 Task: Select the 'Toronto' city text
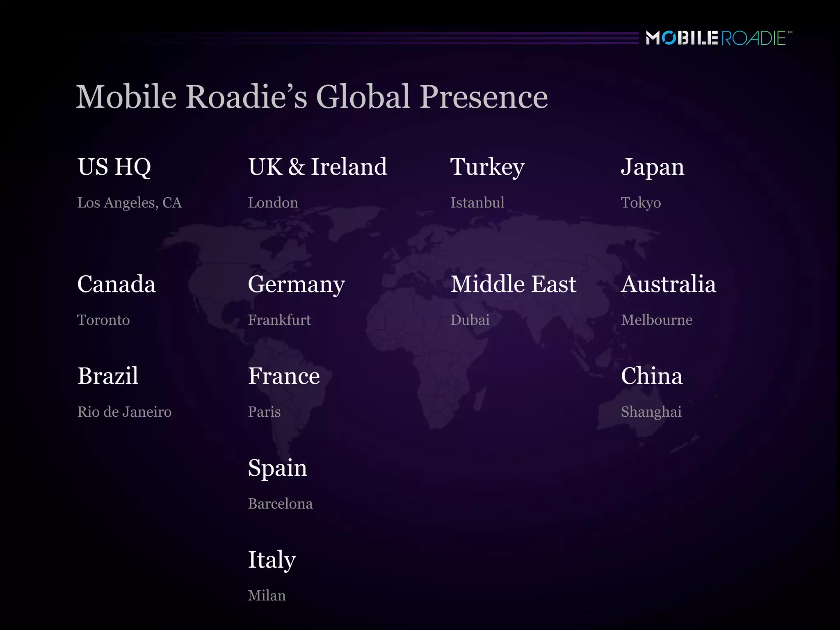click(x=103, y=320)
